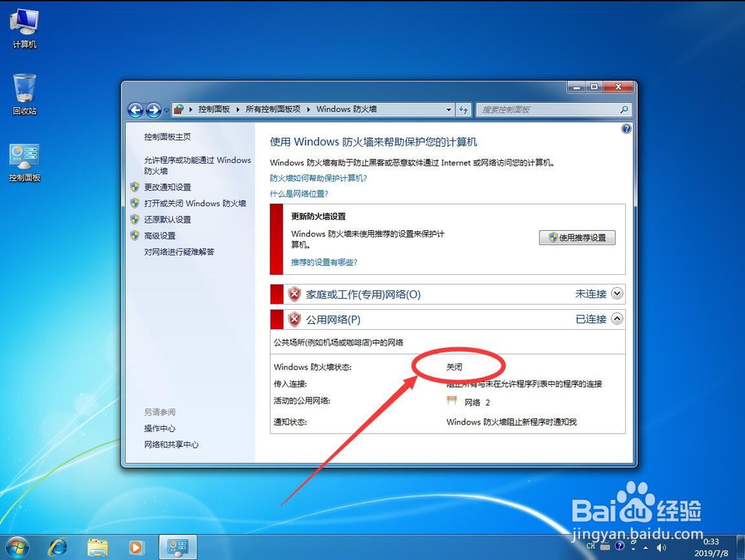This screenshot has width=745, height=560.
Task: Click the Forward navigation arrow
Action: click(153, 110)
